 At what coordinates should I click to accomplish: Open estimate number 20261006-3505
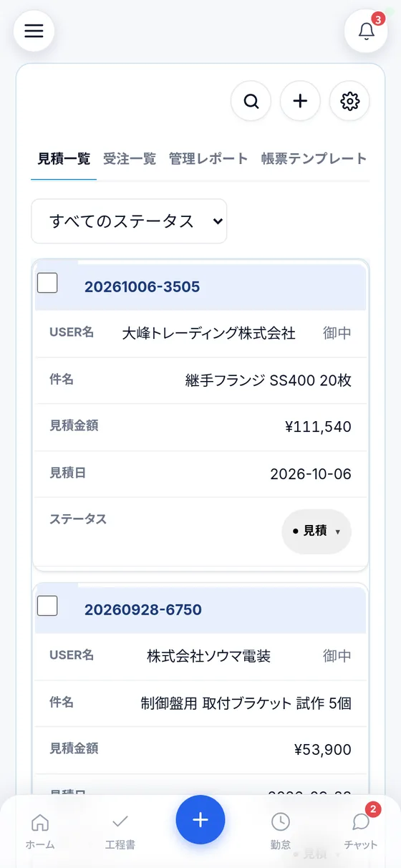click(142, 287)
